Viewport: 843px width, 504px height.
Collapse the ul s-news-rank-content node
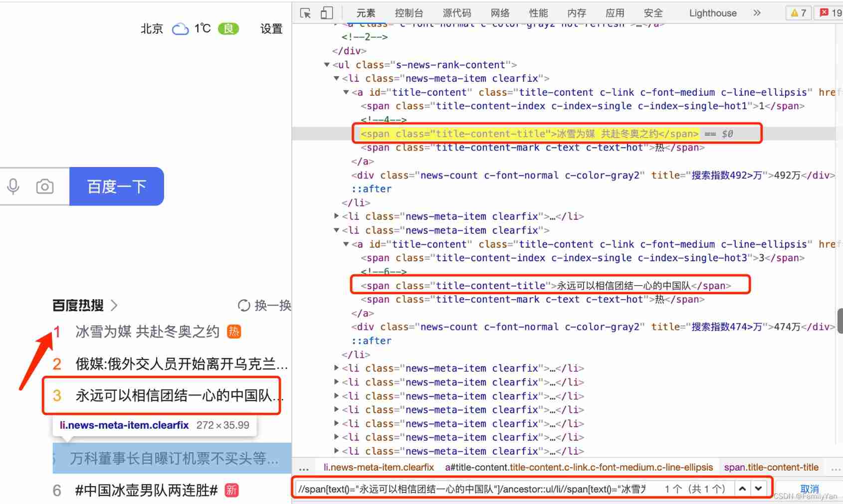point(327,65)
